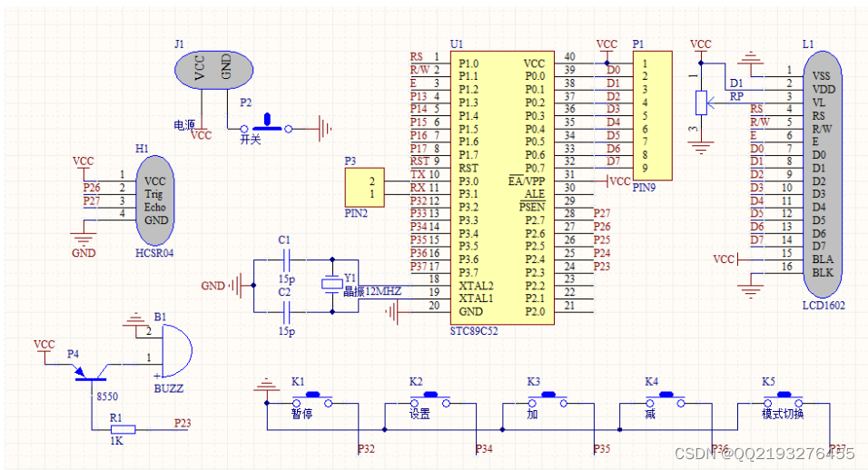The width and height of the screenshot is (868, 470).
Task: Select the 暂停 key label
Action: 301,414
